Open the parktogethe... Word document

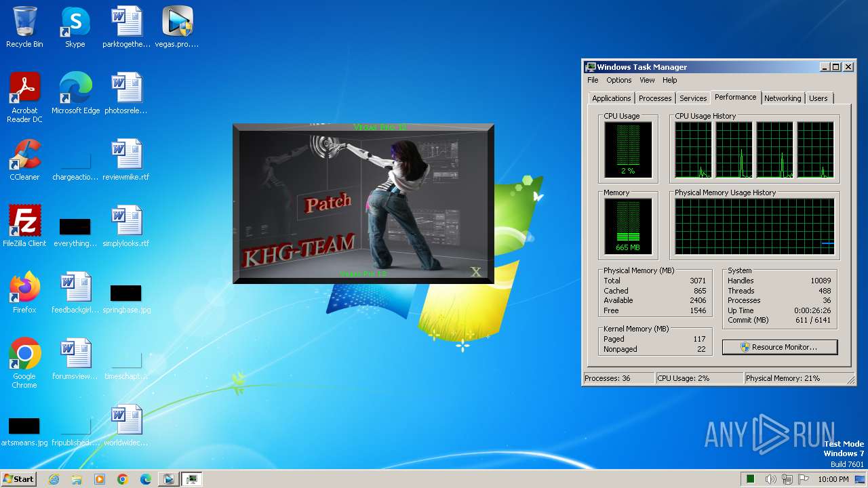pos(126,27)
